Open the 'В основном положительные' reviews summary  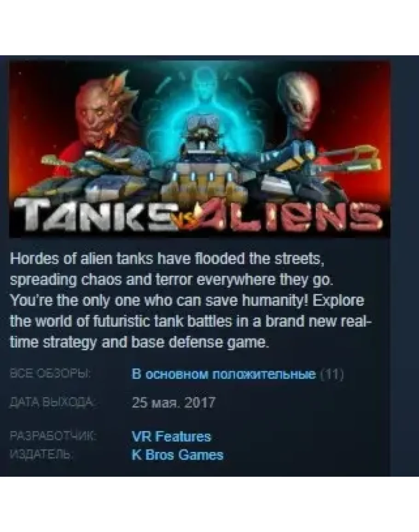point(224,374)
